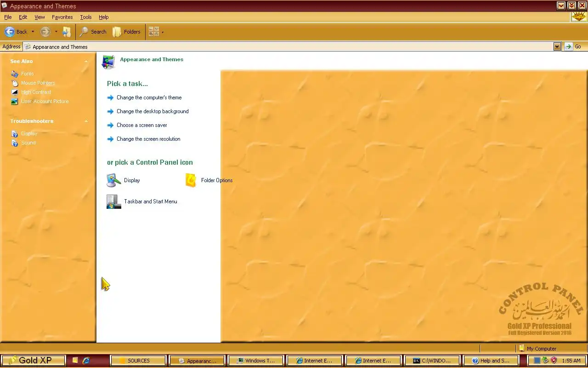Image resolution: width=588 pixels, height=368 pixels.
Task: Click the clock showing 1:55 AM
Action: click(571, 361)
